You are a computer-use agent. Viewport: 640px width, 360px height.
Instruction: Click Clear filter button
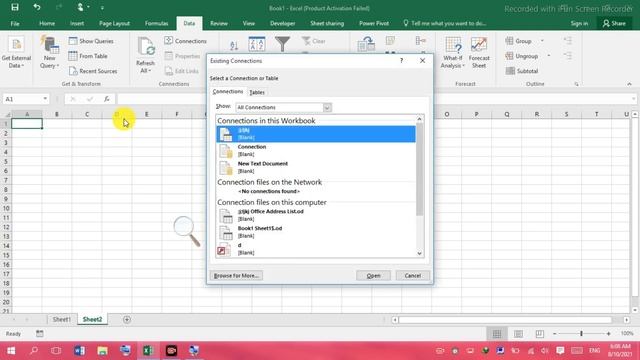point(314,41)
